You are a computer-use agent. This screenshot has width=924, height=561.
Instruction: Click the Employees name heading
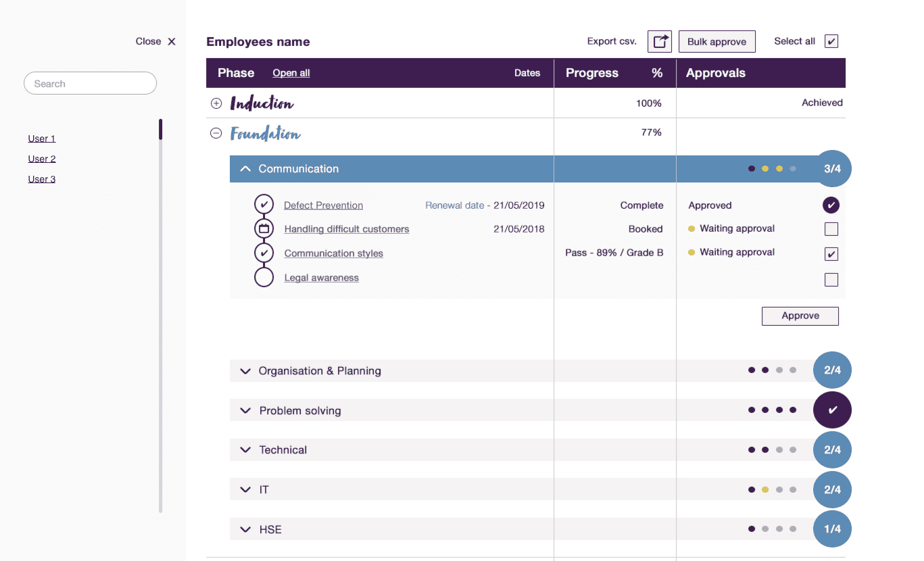[258, 42]
